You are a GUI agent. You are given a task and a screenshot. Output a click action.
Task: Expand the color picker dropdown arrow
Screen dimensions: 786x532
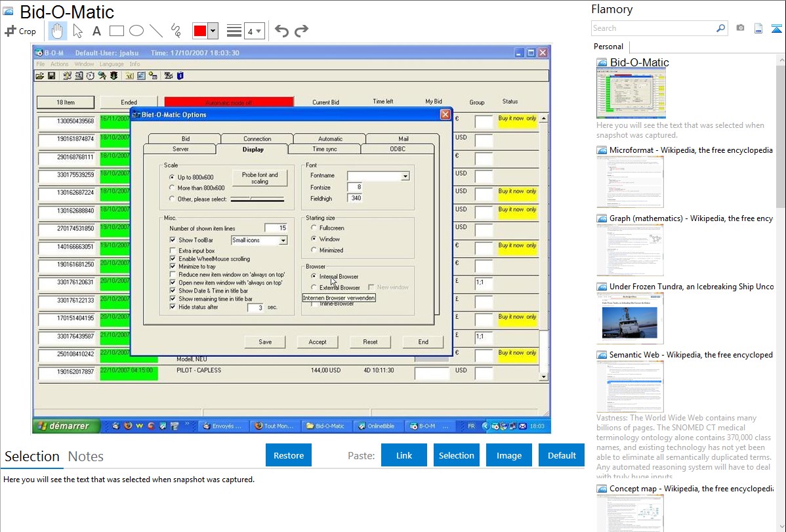tap(213, 31)
